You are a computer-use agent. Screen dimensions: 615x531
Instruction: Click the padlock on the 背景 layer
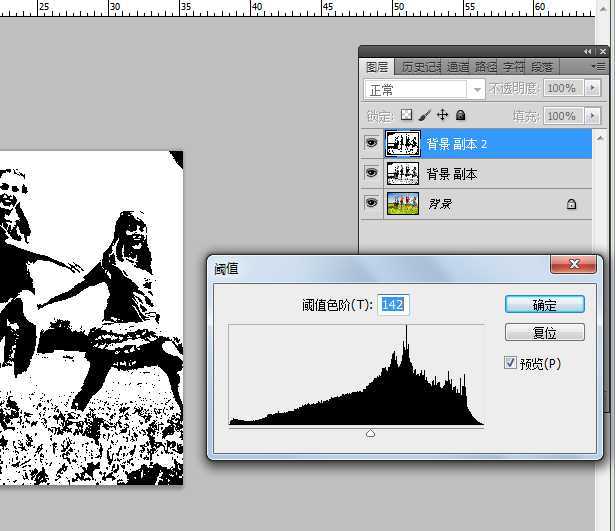(571, 204)
